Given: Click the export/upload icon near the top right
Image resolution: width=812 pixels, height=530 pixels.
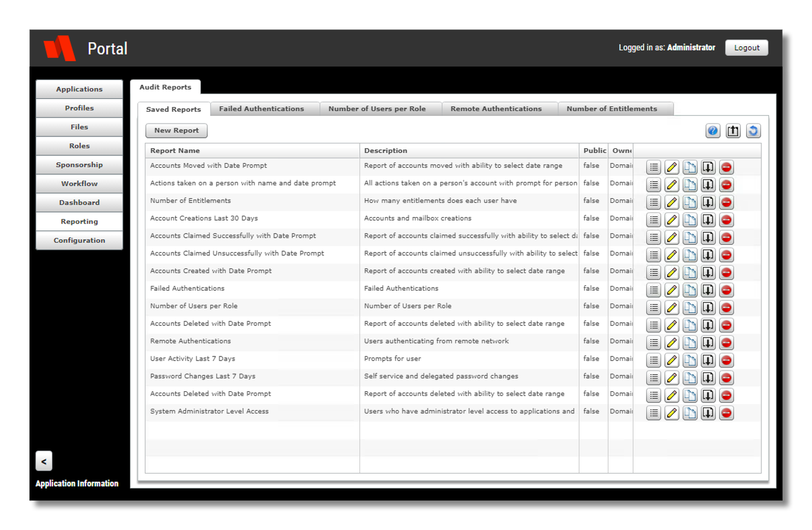Looking at the screenshot, I should pyautogui.click(x=733, y=131).
